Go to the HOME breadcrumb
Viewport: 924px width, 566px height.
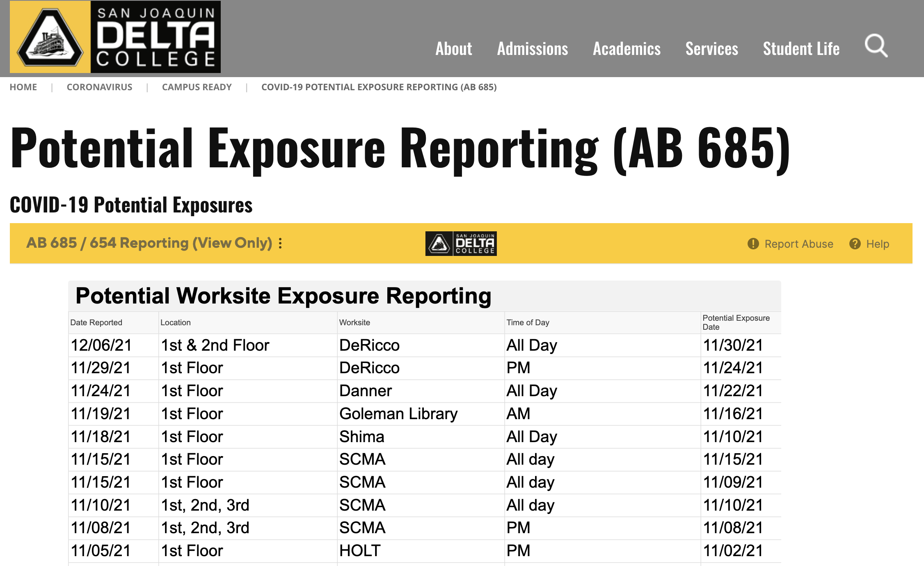[x=23, y=87]
